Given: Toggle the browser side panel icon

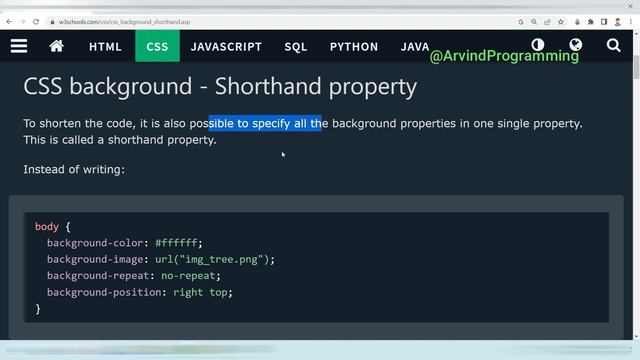Looking at the screenshot, I should [604, 22].
